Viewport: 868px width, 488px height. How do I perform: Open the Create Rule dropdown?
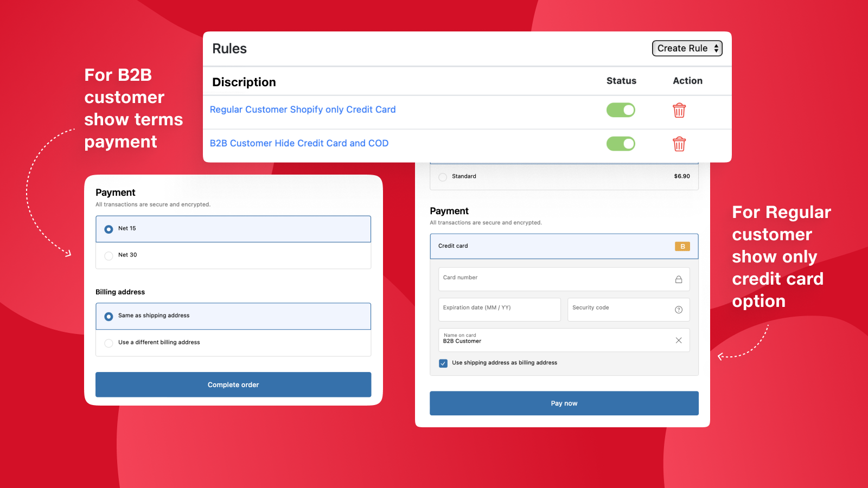point(687,48)
